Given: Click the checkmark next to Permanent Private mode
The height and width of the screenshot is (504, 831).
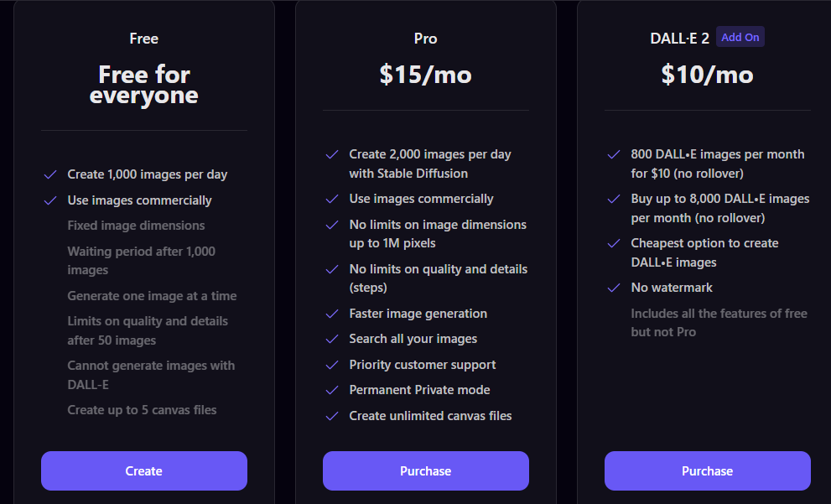Looking at the screenshot, I should (x=332, y=390).
